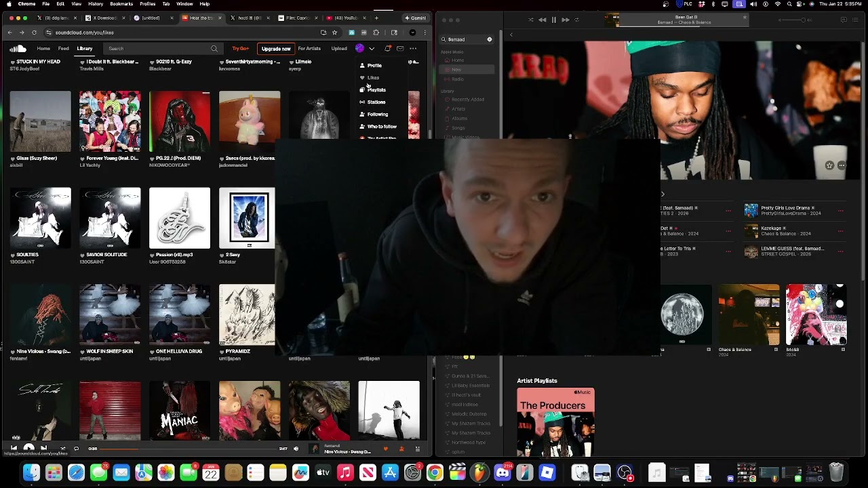This screenshot has width=868, height=488.
Task: Open SoundCloud notifications bell
Action: click(x=387, y=49)
